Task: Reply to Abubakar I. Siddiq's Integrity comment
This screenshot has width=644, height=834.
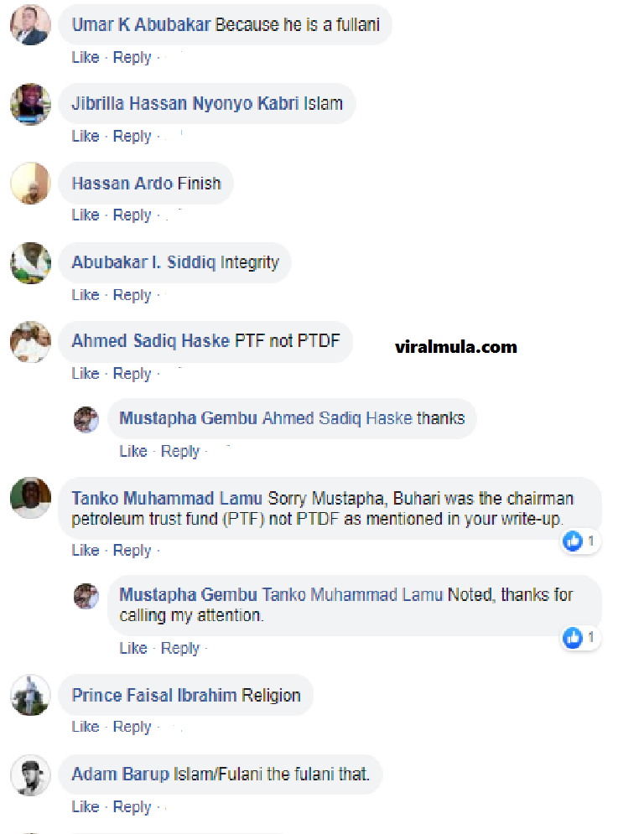Action: 132,295
